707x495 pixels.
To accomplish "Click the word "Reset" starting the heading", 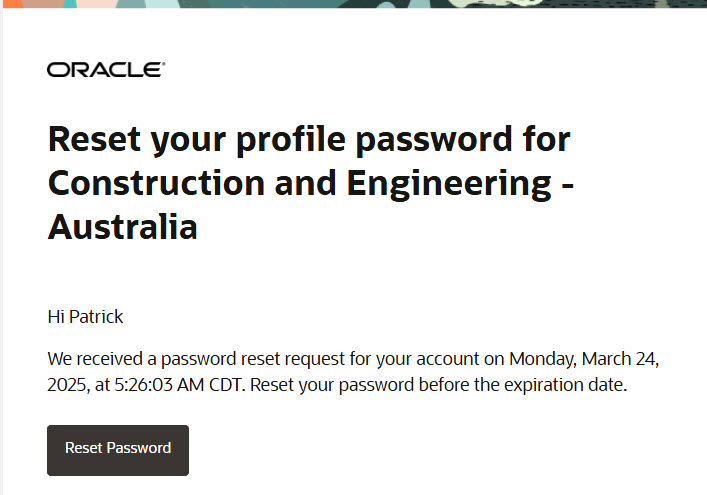I will pyautogui.click(x=94, y=139).
